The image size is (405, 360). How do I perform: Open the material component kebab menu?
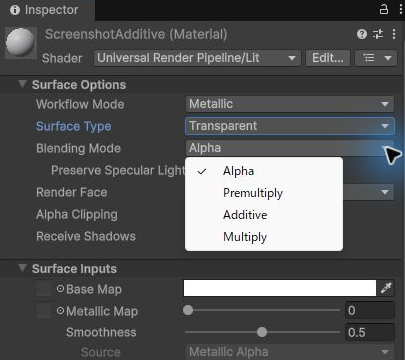(394, 34)
